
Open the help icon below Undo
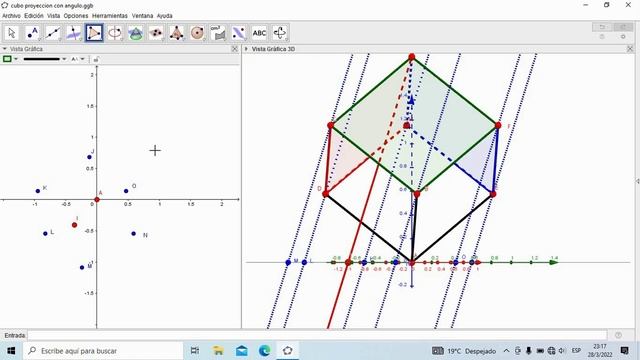point(602,37)
